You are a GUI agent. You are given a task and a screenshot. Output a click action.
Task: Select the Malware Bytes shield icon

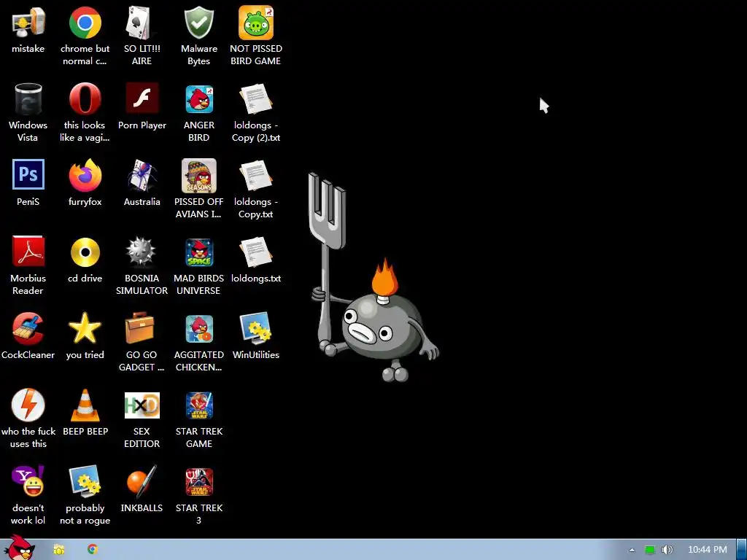[198, 23]
